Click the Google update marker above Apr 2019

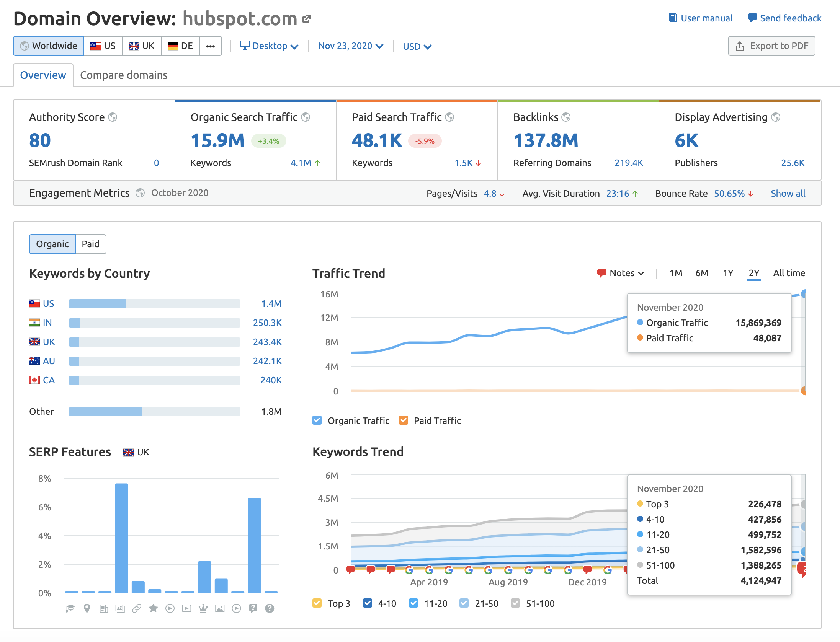pos(429,570)
